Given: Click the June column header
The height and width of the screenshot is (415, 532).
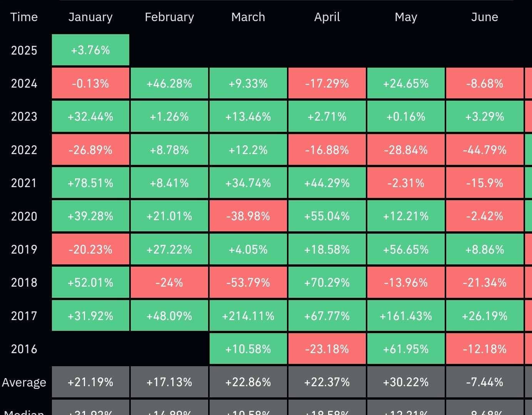Looking at the screenshot, I should click(x=484, y=17).
